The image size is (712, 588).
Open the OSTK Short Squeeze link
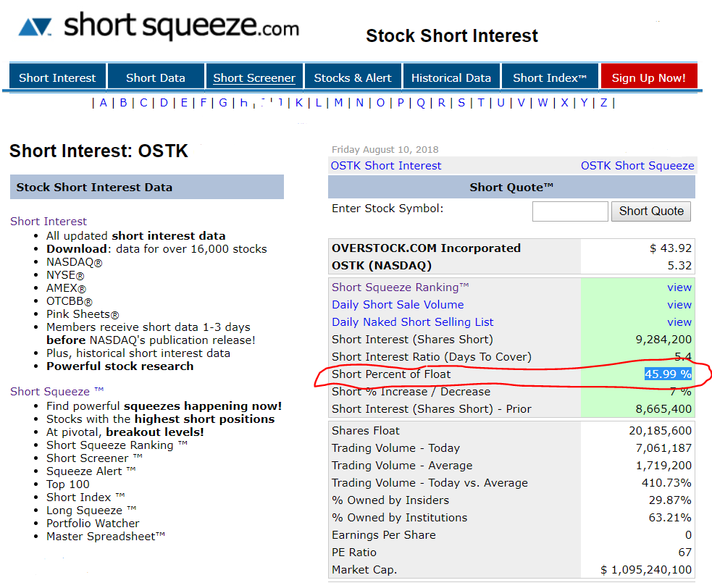tap(637, 166)
